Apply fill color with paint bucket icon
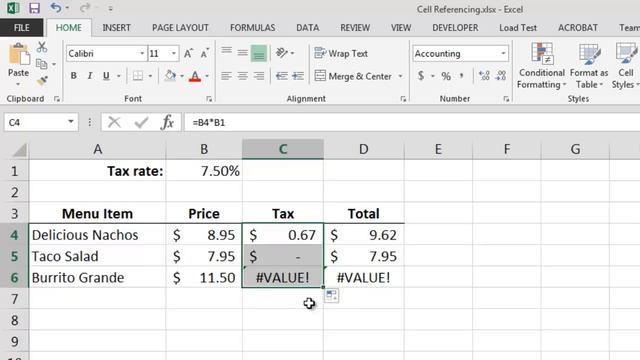Screen dimensions: 640x360 (170, 76)
